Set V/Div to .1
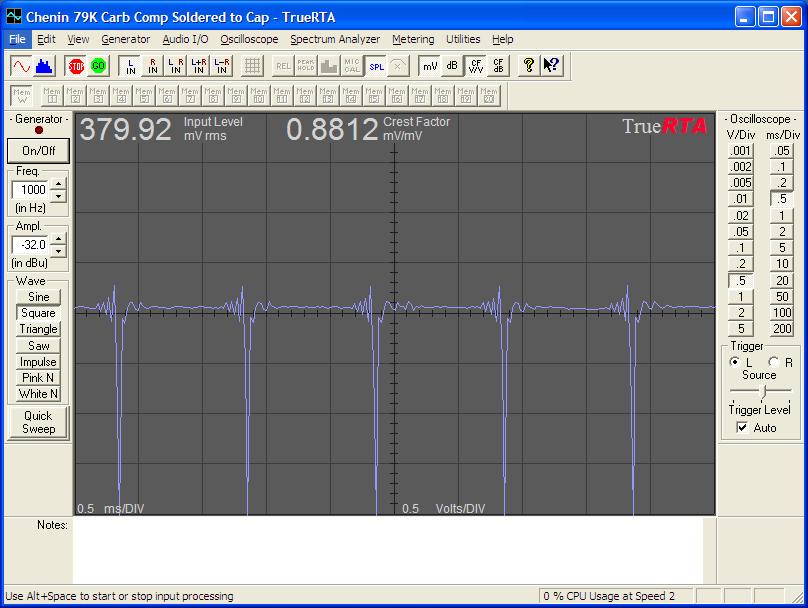Viewport: 808px width, 608px height. 740,247
